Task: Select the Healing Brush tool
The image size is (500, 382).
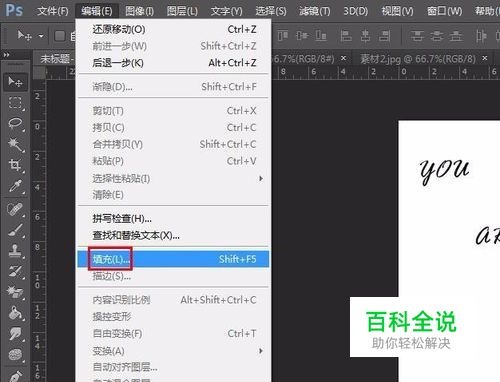Action: 15,210
